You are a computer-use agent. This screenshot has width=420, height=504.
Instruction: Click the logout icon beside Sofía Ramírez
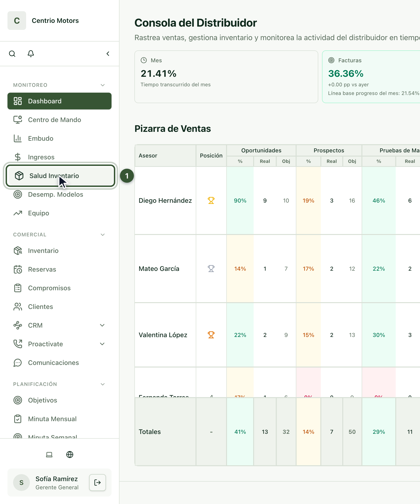pyautogui.click(x=98, y=482)
